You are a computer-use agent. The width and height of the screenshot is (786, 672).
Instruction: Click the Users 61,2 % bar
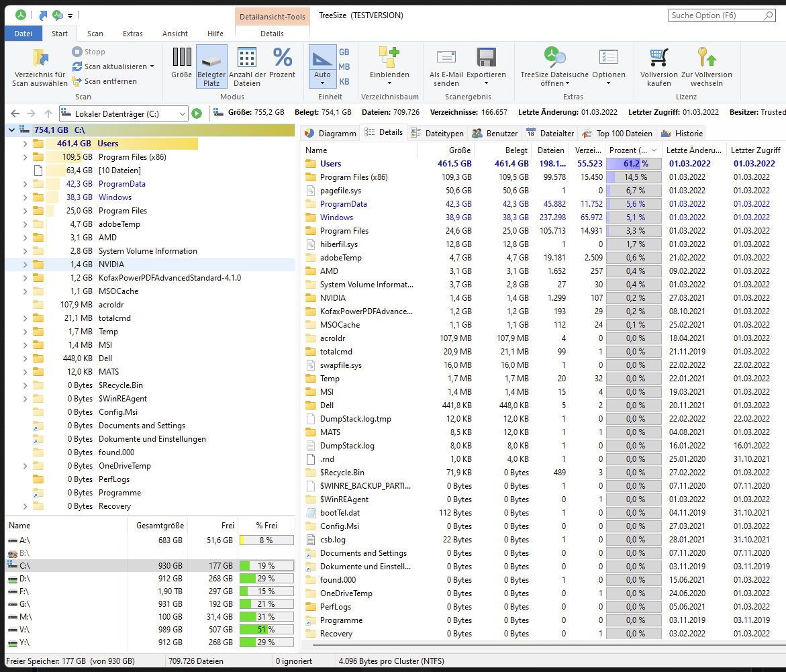tap(634, 164)
